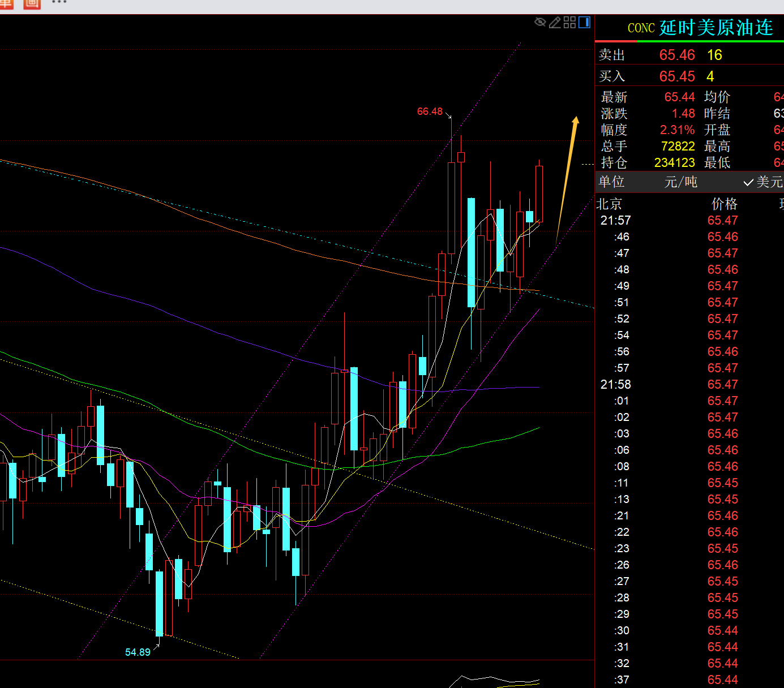Click the 北京 time column header
The image size is (784, 688).
pos(610,204)
